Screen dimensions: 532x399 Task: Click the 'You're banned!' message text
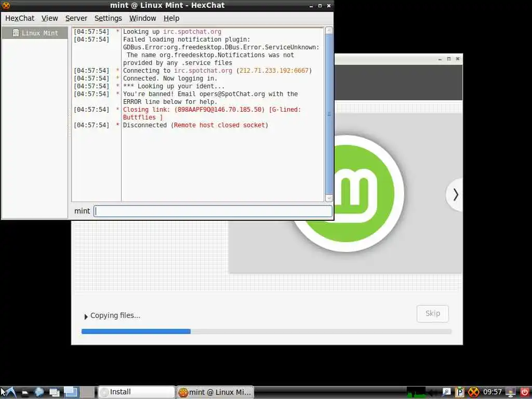210,98
